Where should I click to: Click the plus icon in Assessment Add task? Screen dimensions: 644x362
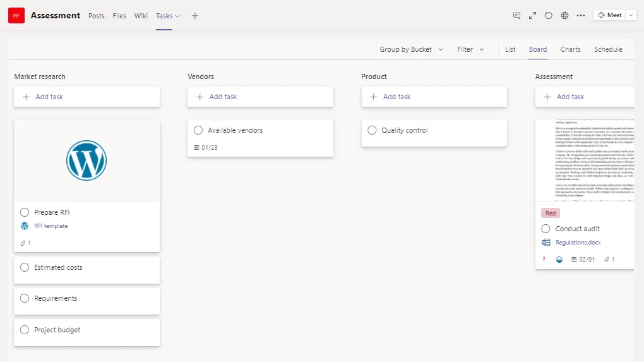[547, 97]
